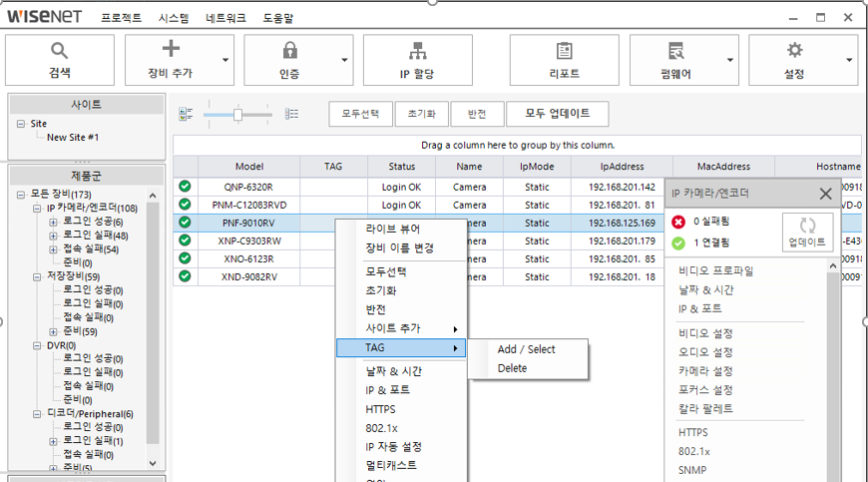Choose 장비 이름 변경 in context menu

pyautogui.click(x=401, y=247)
